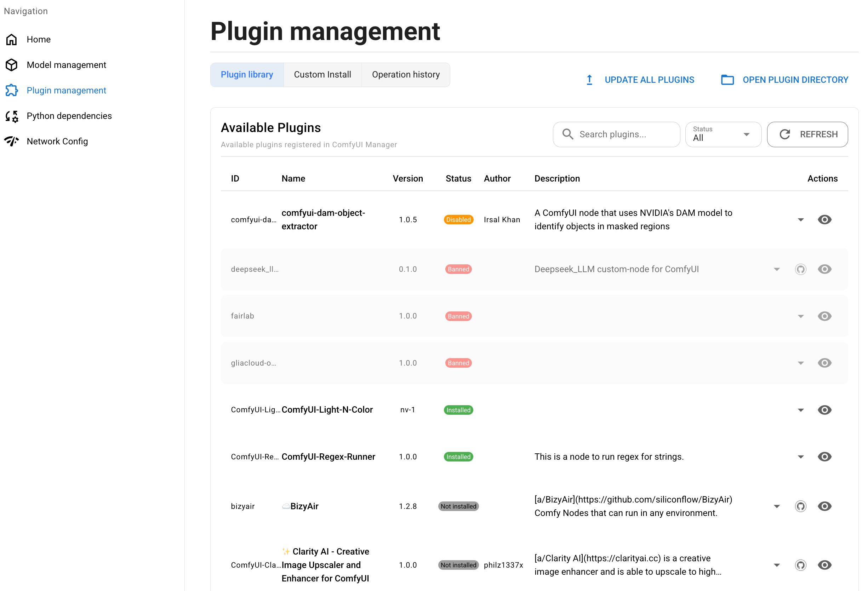
Task: Open Python dependencies via its sidebar icon
Action: point(11,116)
